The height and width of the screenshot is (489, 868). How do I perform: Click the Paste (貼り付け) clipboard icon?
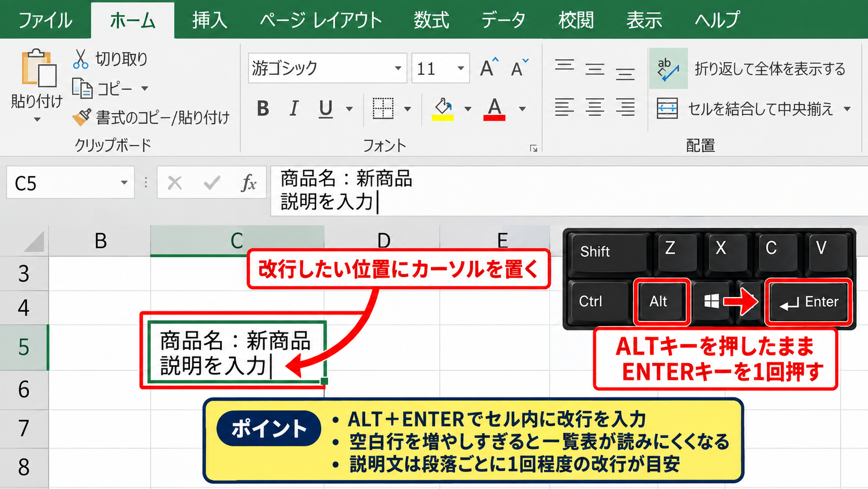pyautogui.click(x=39, y=68)
